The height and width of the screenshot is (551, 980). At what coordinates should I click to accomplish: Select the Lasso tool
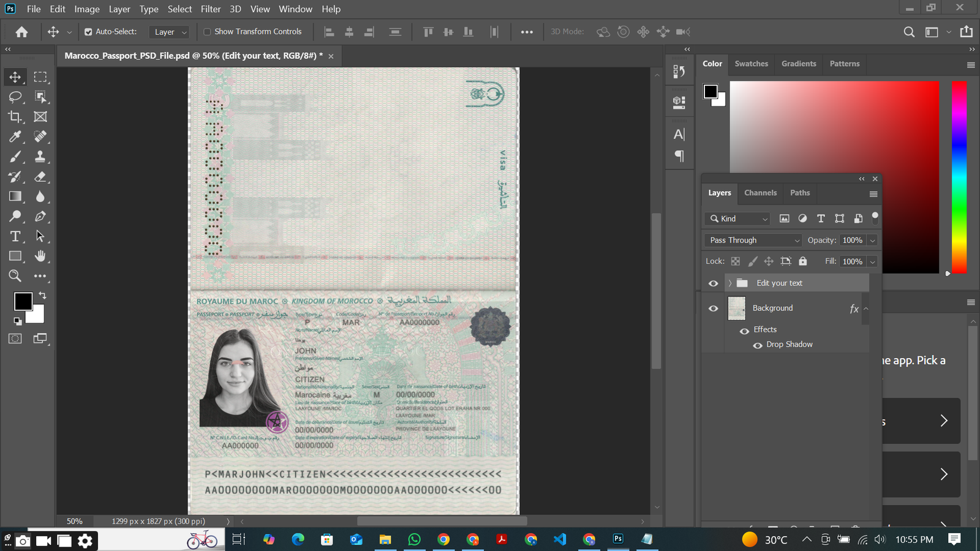pyautogui.click(x=15, y=97)
